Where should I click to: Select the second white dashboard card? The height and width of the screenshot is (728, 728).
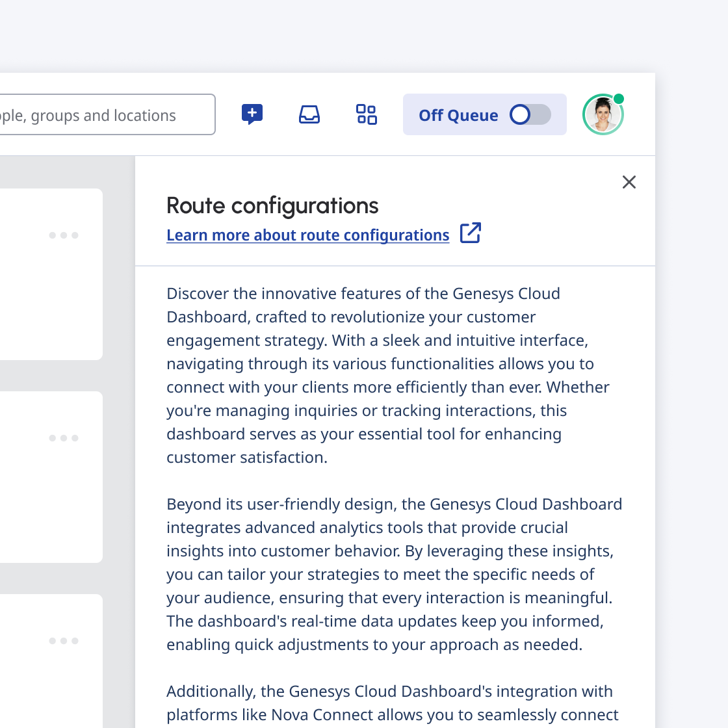51,477
